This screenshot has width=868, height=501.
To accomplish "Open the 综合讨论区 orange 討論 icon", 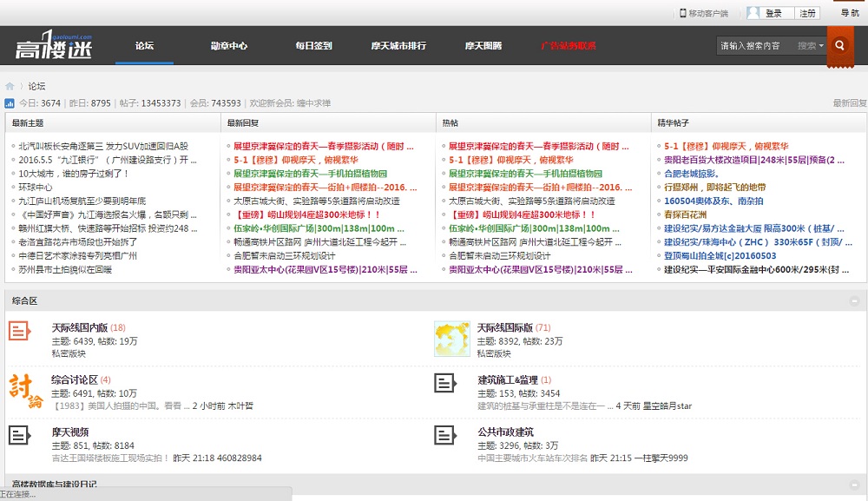I will (x=25, y=391).
